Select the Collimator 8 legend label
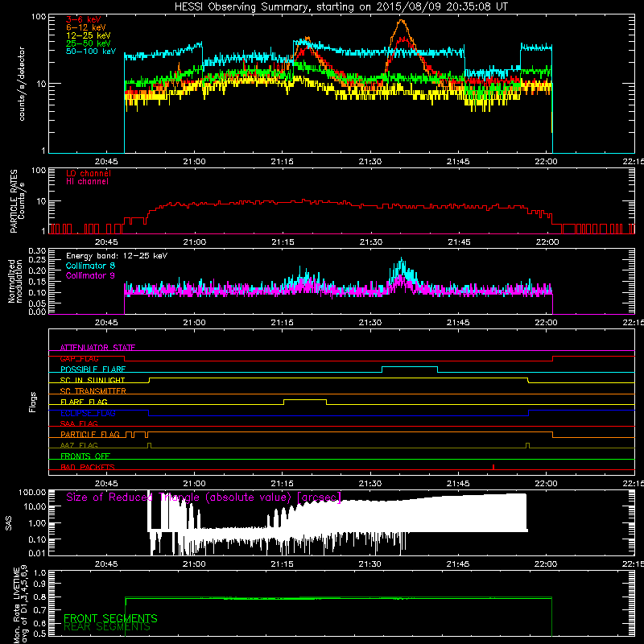644x644 pixels. (90, 266)
